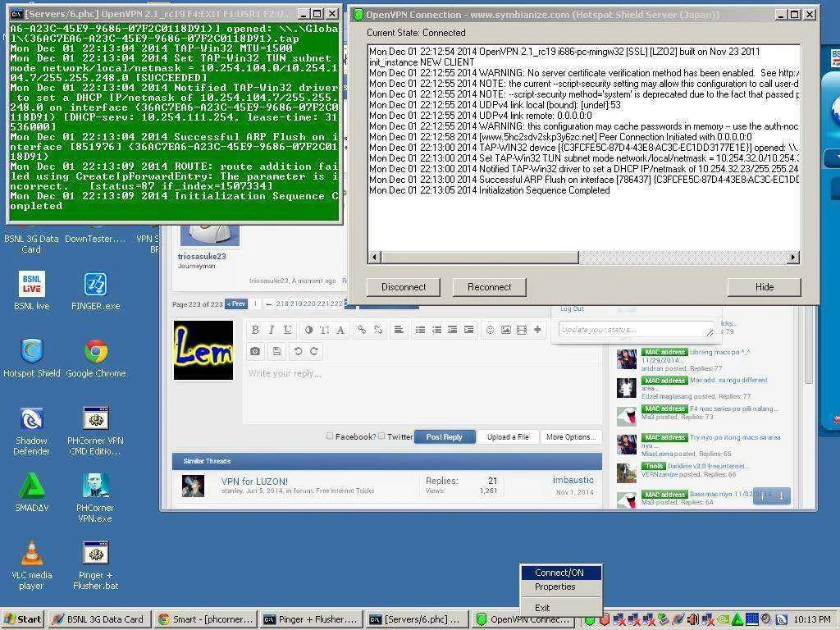Viewport: 840px width, 630px height.
Task: Click left arrow of OpenVPN log horizontal scrollbar
Action: [374, 258]
